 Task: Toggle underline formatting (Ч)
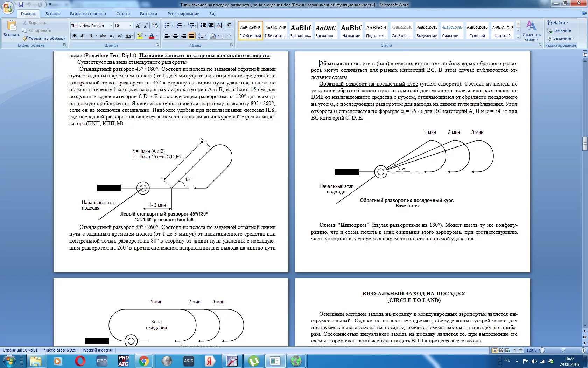(91, 36)
